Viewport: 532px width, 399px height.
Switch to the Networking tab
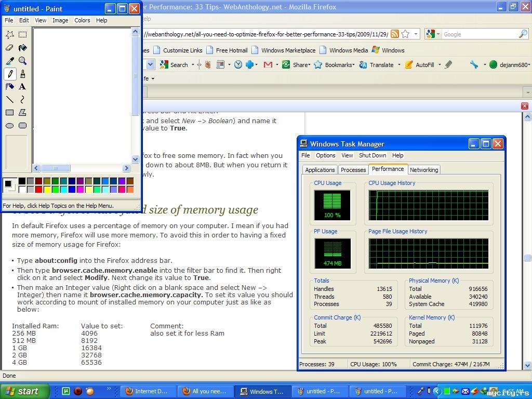click(424, 170)
